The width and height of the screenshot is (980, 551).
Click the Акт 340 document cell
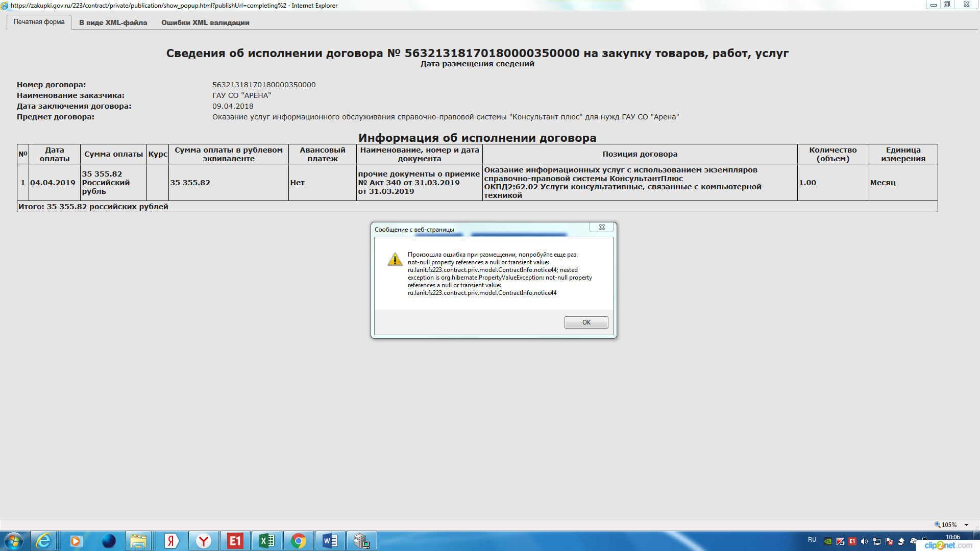(419, 183)
